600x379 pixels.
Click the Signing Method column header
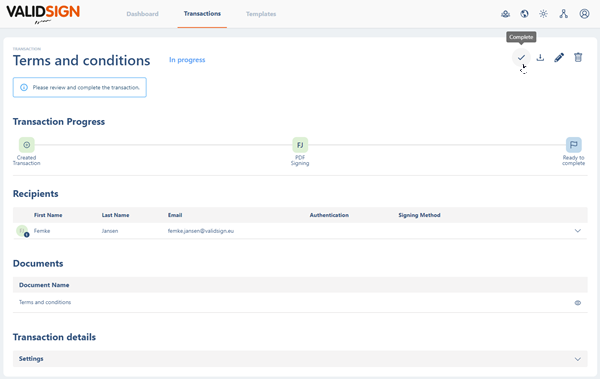click(419, 215)
